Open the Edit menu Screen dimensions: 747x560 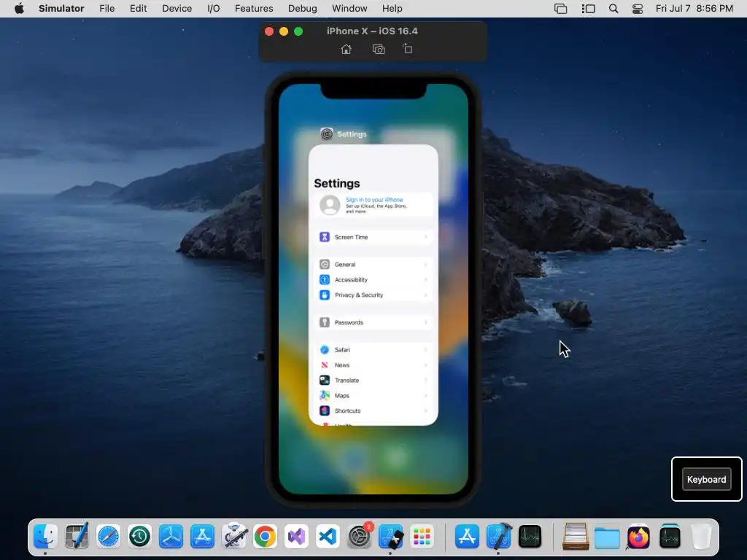[x=138, y=9]
